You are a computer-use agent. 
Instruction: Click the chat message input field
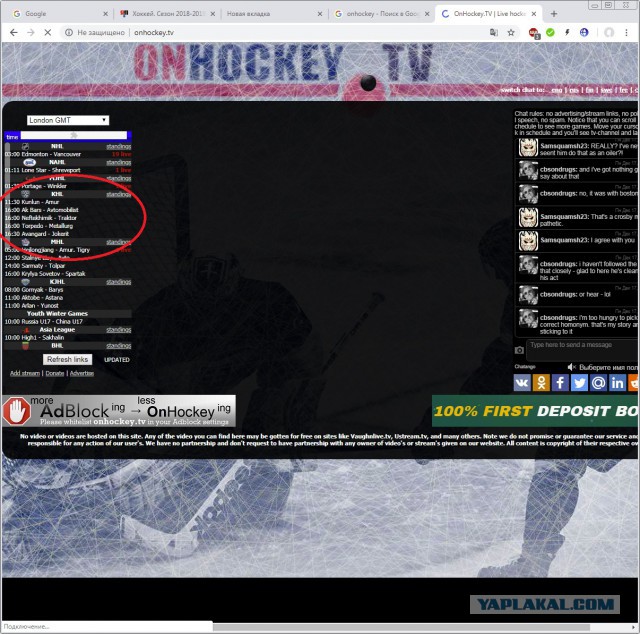point(583,350)
